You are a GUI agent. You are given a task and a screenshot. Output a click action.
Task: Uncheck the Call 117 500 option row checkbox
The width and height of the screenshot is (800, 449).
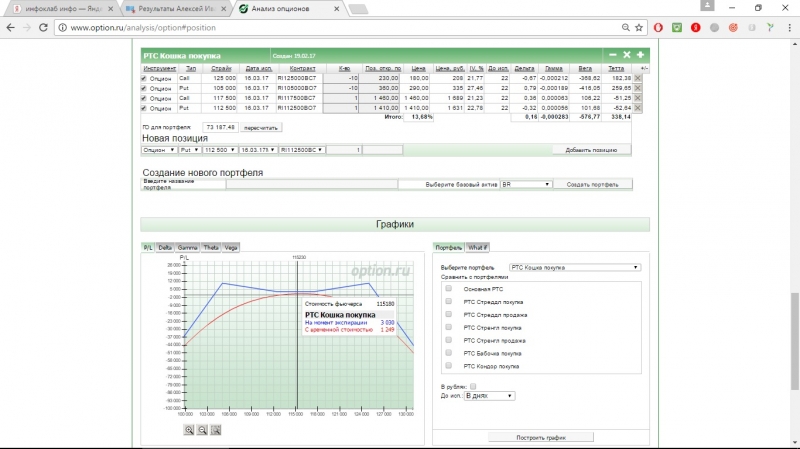click(x=143, y=98)
